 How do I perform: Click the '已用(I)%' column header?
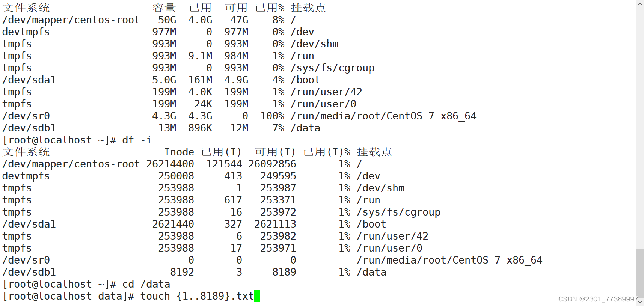click(x=327, y=152)
